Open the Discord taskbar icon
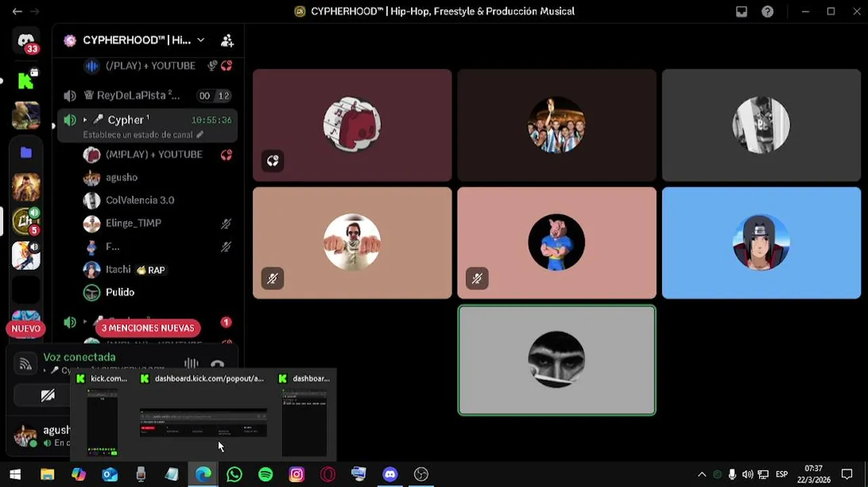868x487 pixels. pos(390,474)
